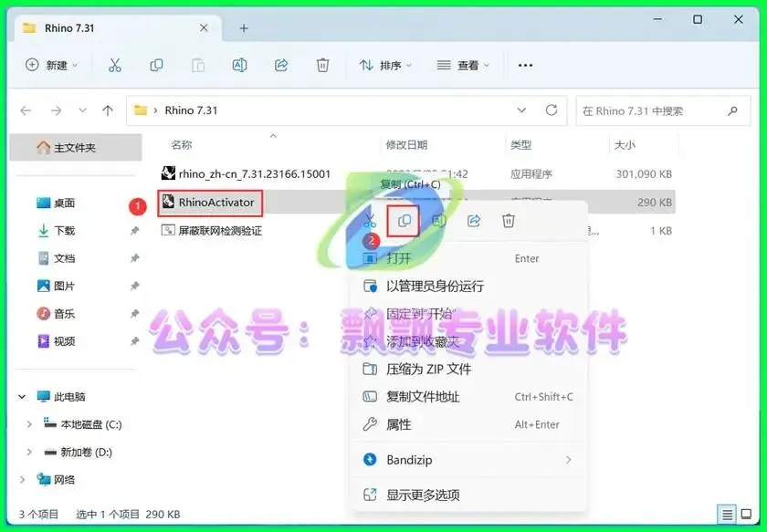
Task: Sort by the 大小 column header
Action: 625,145
